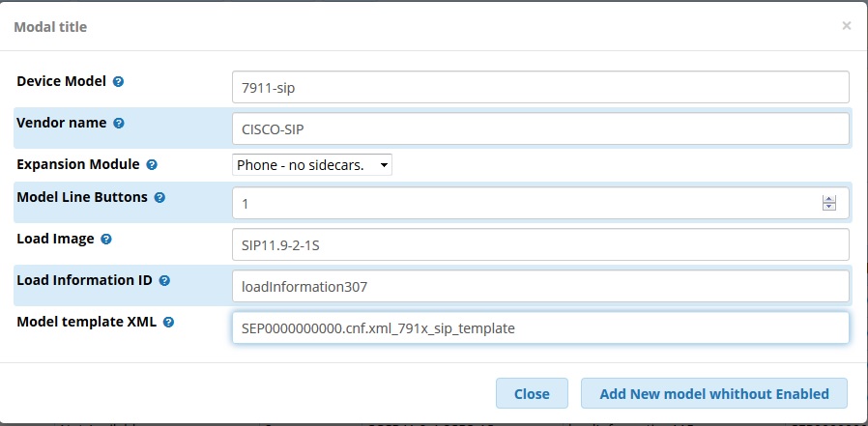Close modal with the X icon
Screen dimensions: 868x426
(x=847, y=26)
